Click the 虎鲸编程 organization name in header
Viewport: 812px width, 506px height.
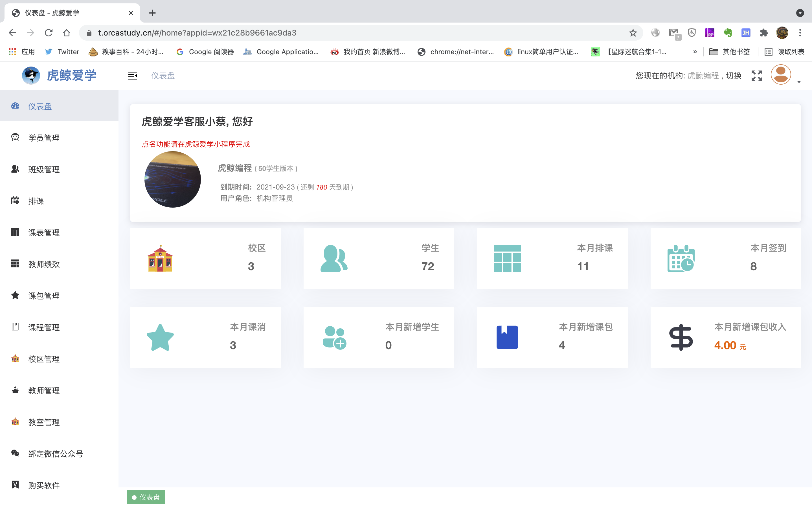703,76
